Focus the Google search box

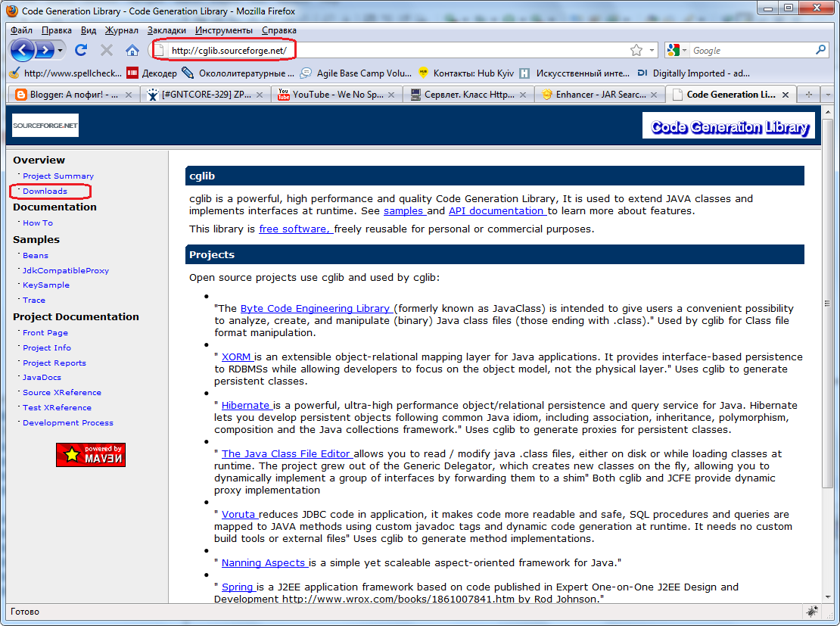pos(751,51)
